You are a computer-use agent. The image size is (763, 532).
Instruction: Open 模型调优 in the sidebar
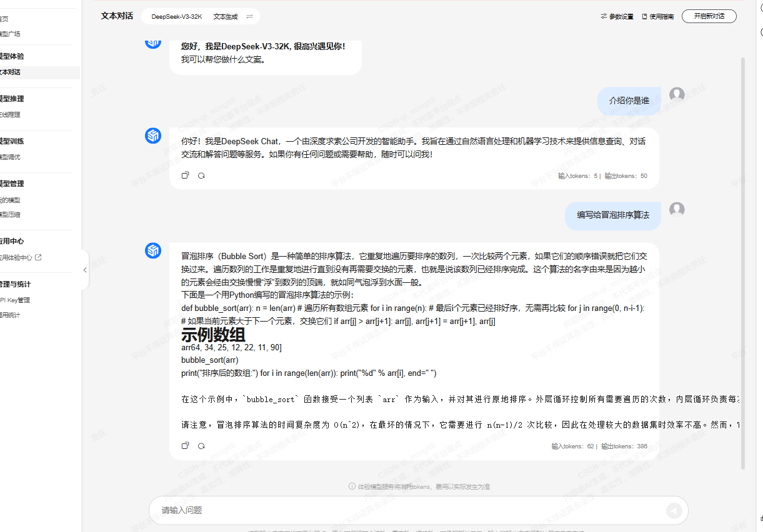[x=10, y=157]
